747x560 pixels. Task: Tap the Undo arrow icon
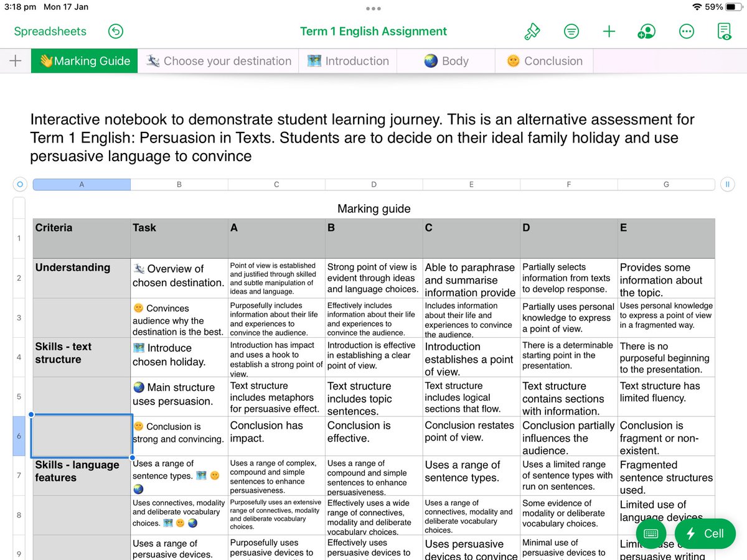pos(115,32)
